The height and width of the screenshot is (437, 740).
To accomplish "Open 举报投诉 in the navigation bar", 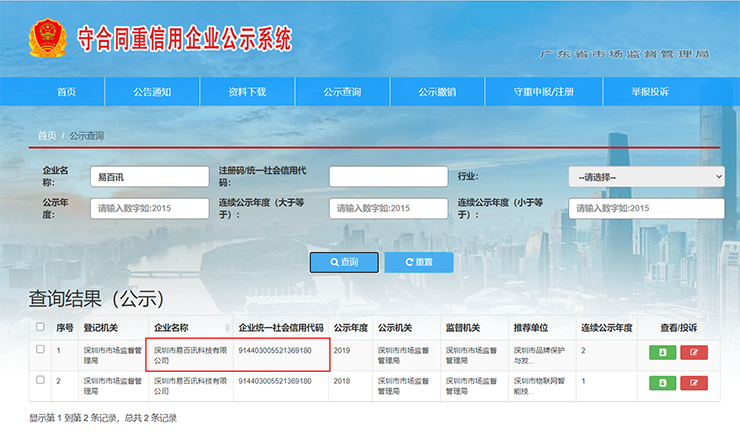I will coord(649,92).
